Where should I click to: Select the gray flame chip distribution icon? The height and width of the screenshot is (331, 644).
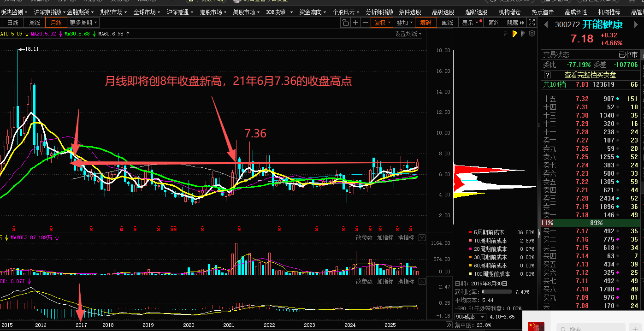tap(523, 33)
